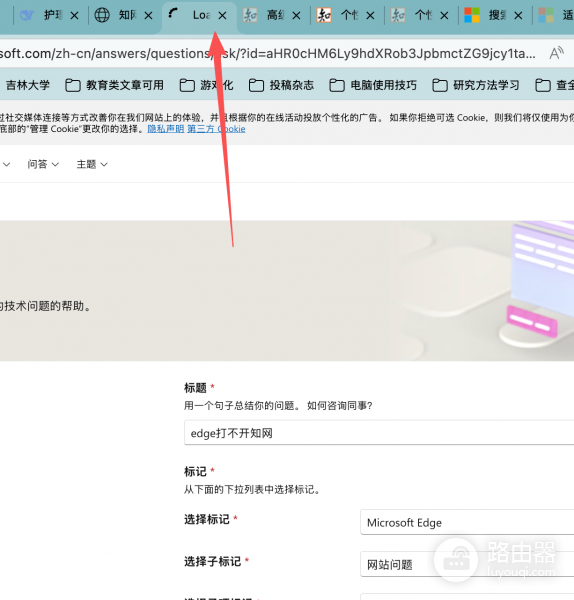
Task: Click the 选择标记 label
Action: click(x=207, y=519)
